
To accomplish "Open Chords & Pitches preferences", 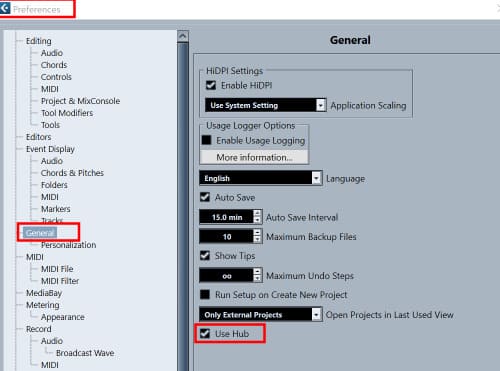I will click(72, 173).
